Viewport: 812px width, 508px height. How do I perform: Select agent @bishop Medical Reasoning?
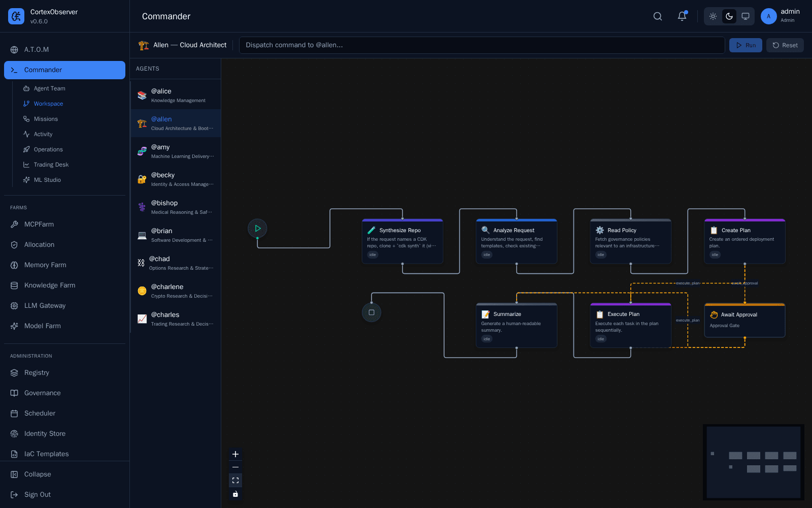[x=176, y=207]
